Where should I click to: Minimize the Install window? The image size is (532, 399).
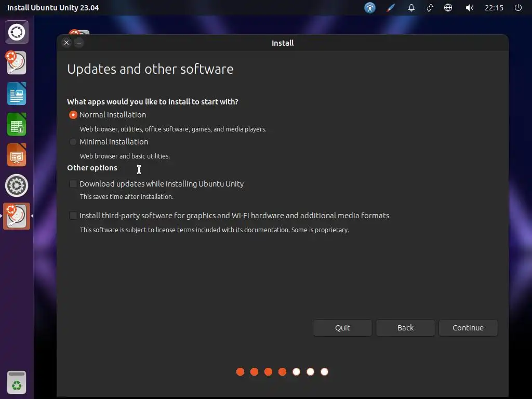[x=79, y=43]
